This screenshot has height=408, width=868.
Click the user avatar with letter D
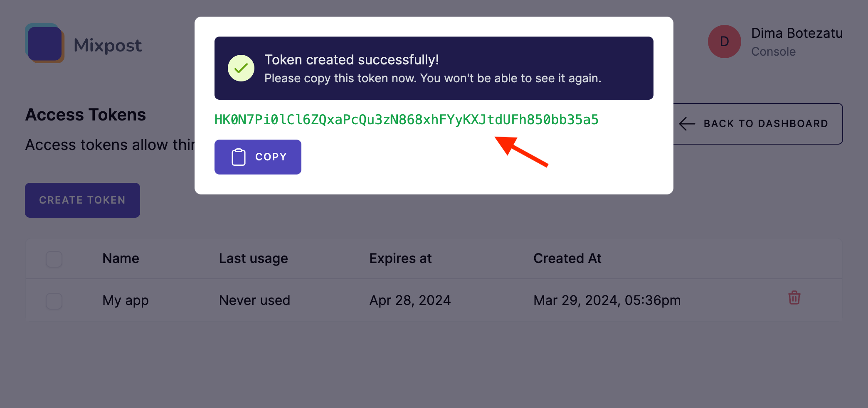click(x=724, y=42)
